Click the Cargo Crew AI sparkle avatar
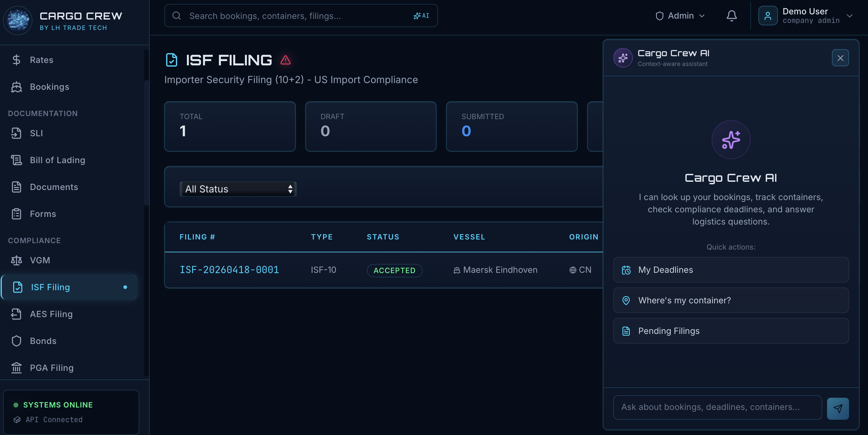Screen dimensions: 868x435 pos(623,58)
